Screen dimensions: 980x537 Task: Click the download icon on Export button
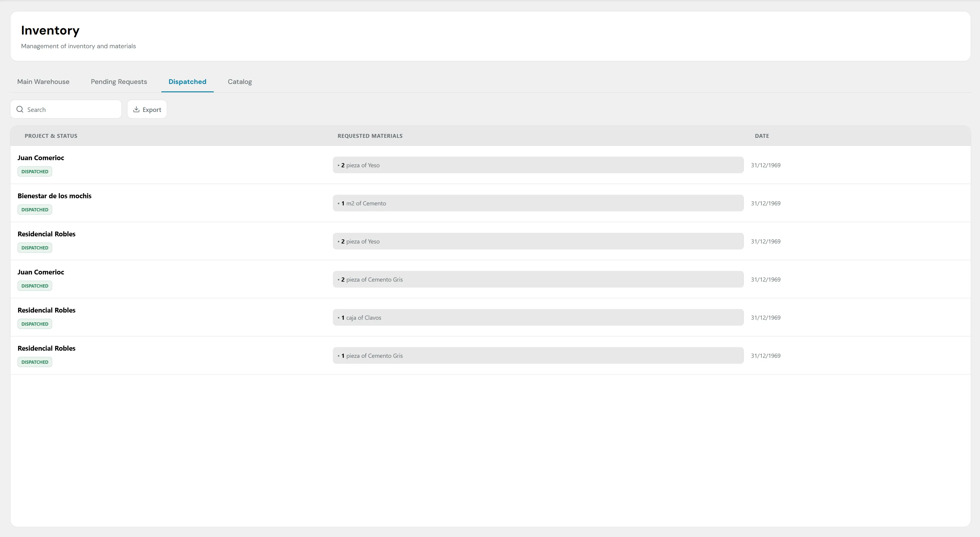coord(136,110)
